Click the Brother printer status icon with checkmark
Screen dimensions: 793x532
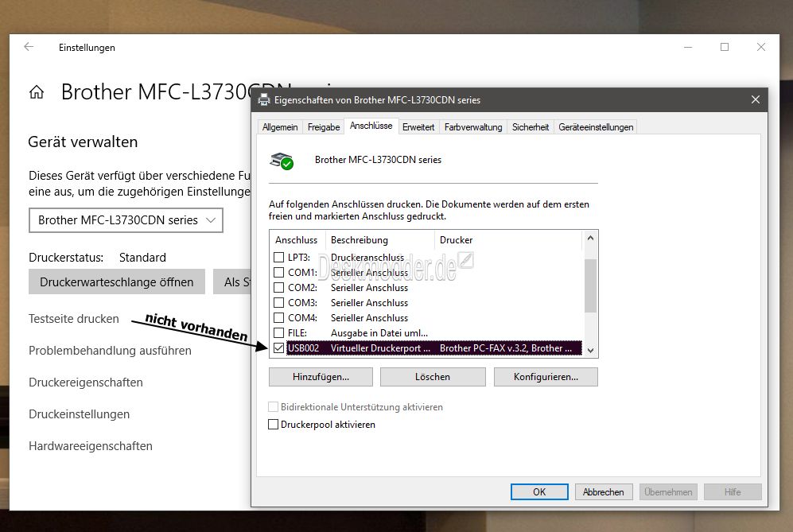pos(282,161)
